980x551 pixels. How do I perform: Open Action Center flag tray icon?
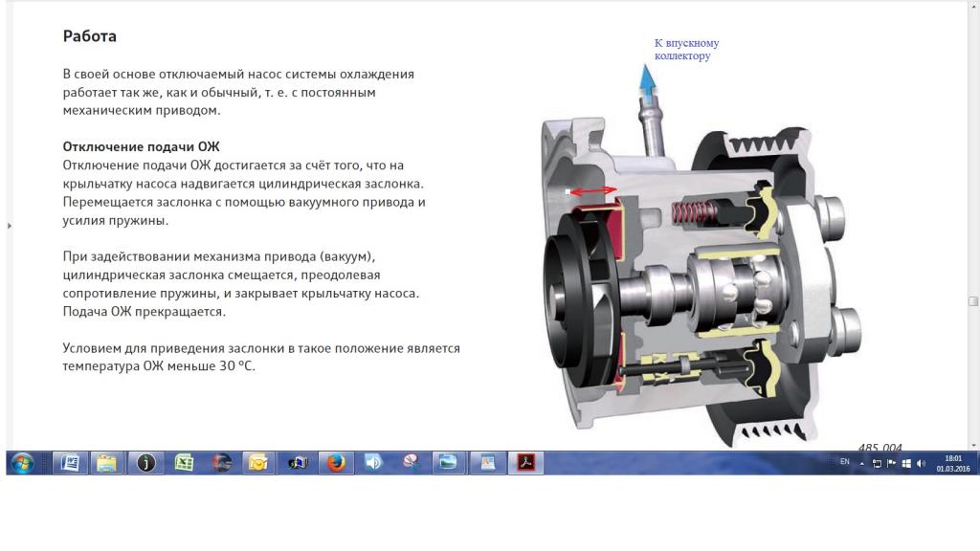click(x=892, y=464)
